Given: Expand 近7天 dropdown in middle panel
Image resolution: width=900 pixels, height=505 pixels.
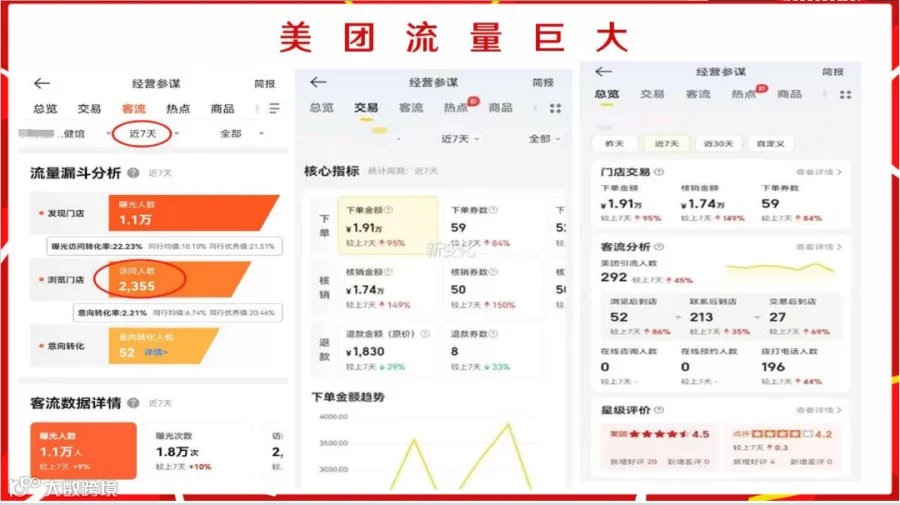Looking at the screenshot, I should click(460, 139).
